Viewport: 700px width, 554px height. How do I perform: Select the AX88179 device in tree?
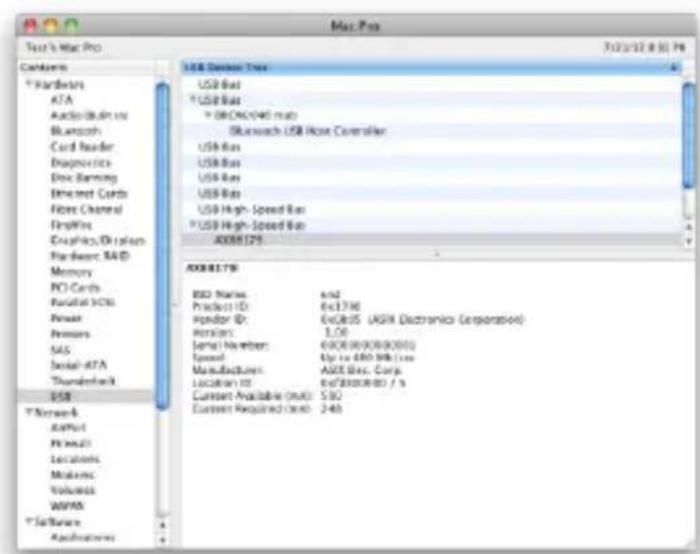(x=431, y=240)
